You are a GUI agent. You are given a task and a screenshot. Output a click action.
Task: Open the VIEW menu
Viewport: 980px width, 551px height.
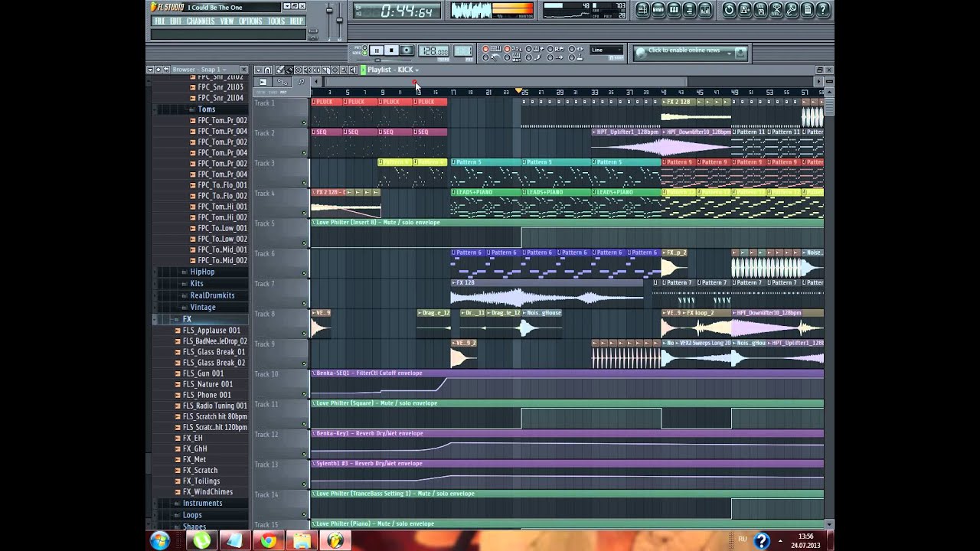(227, 21)
